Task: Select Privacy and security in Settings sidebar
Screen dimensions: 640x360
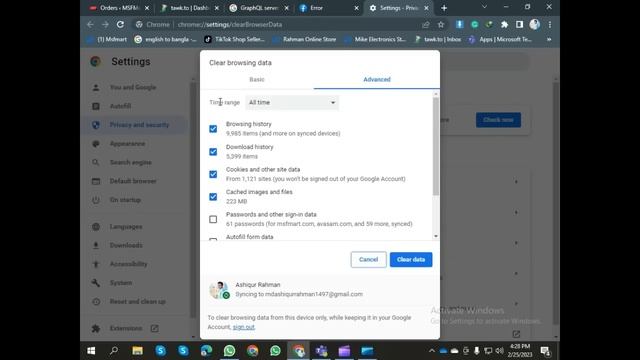Action: click(139, 125)
